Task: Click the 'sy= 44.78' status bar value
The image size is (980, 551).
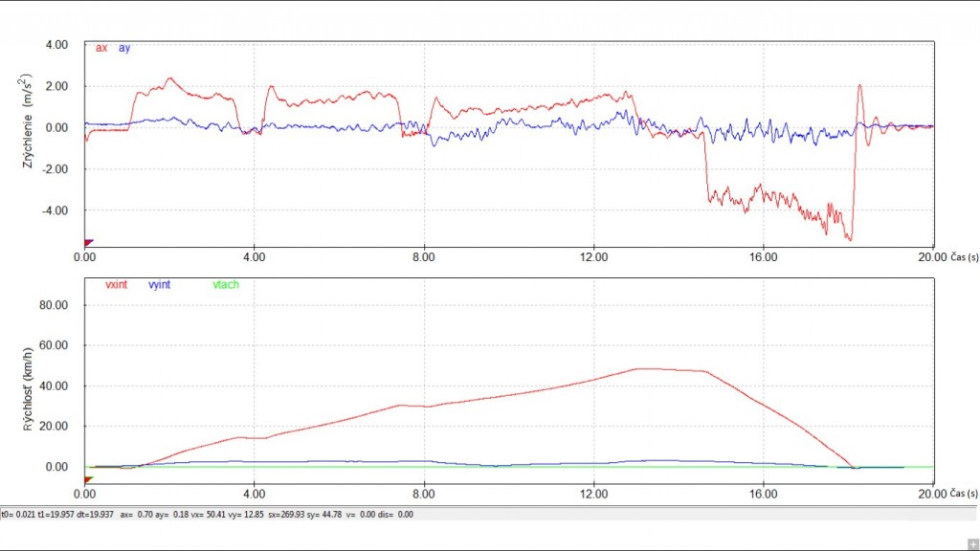Action: pyautogui.click(x=324, y=515)
